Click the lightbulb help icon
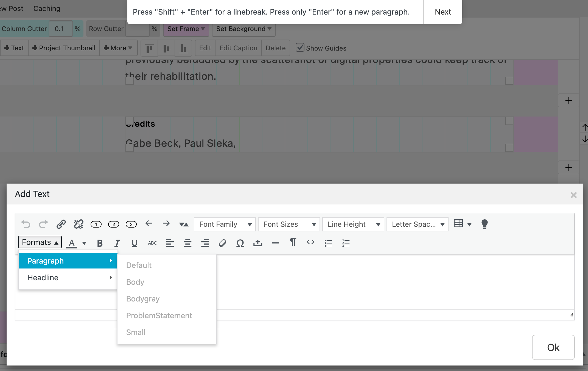Screen dimensions: 588x371 tap(485, 224)
